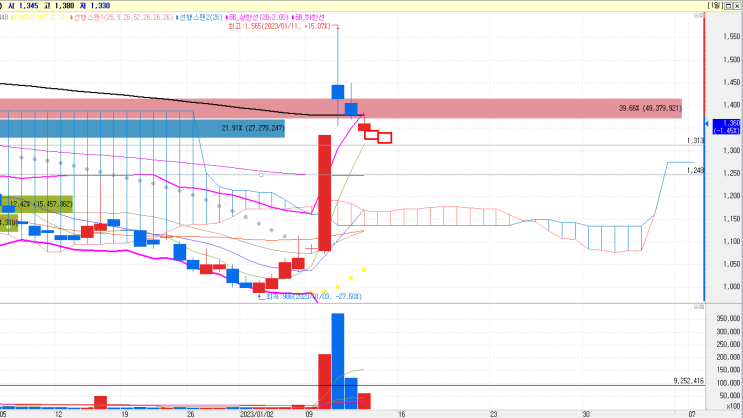Click the 16 date axis label

click(x=401, y=414)
